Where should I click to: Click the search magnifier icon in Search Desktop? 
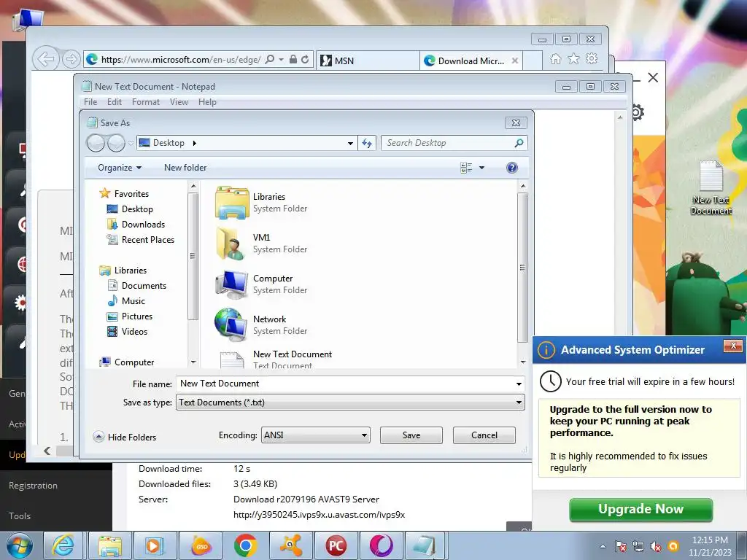pyautogui.click(x=519, y=143)
